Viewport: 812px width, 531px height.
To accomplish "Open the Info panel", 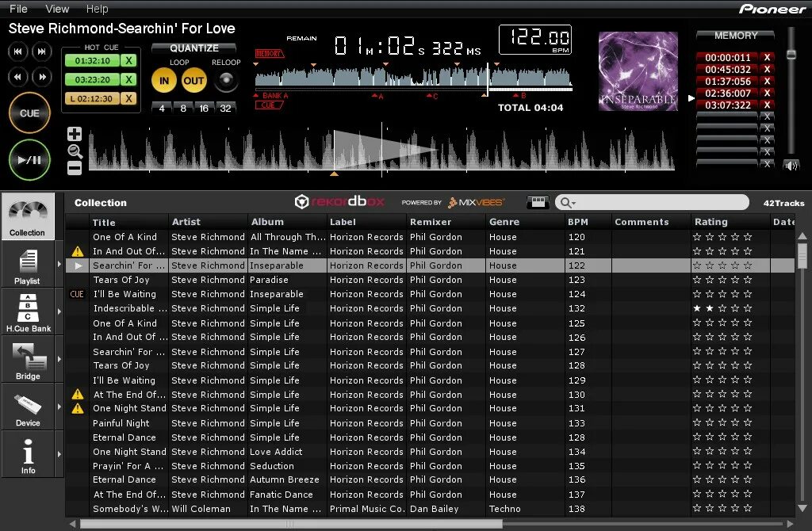I will click(28, 455).
